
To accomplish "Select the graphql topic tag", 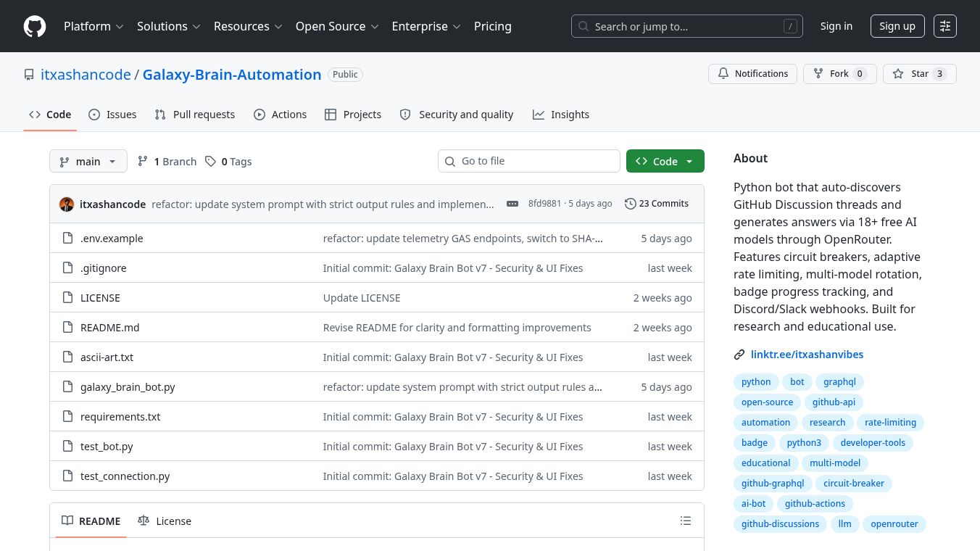I will pyautogui.click(x=839, y=382).
